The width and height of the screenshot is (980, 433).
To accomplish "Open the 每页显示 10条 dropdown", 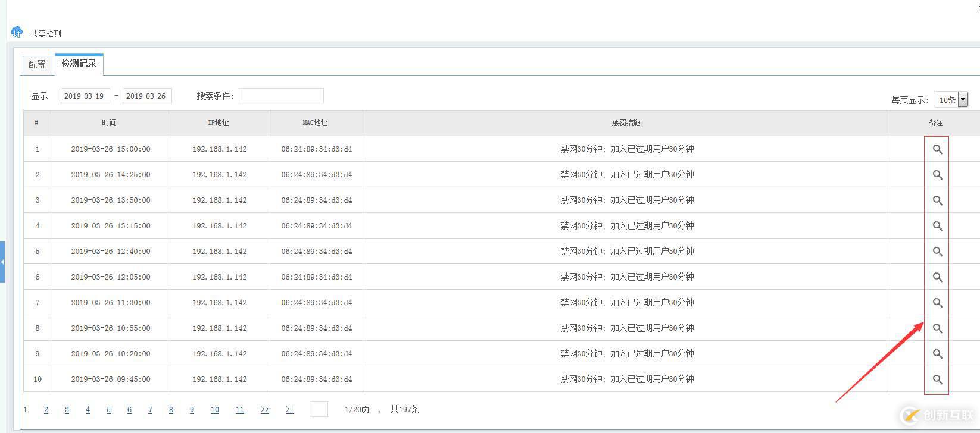I will point(951,100).
